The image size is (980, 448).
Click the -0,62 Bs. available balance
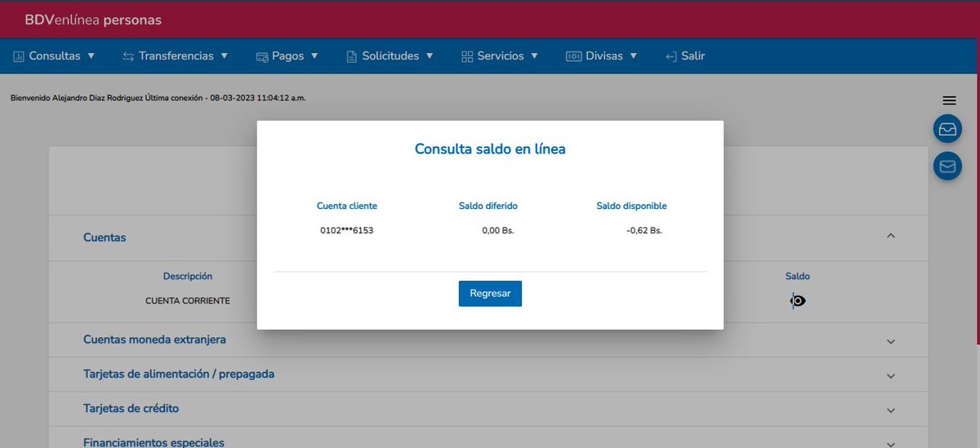(x=644, y=230)
